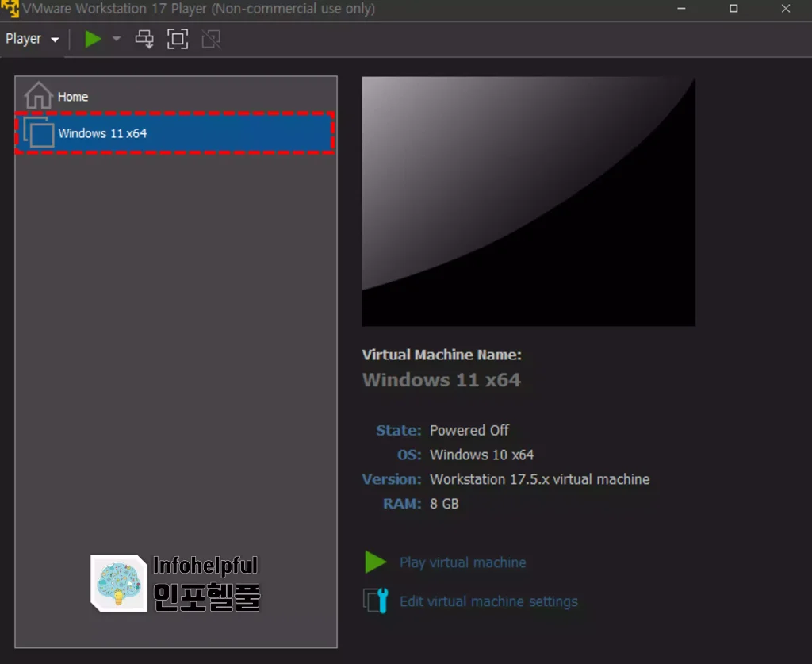The image size is (812, 664).
Task: Maximize the VMware Player window
Action: coord(733,9)
